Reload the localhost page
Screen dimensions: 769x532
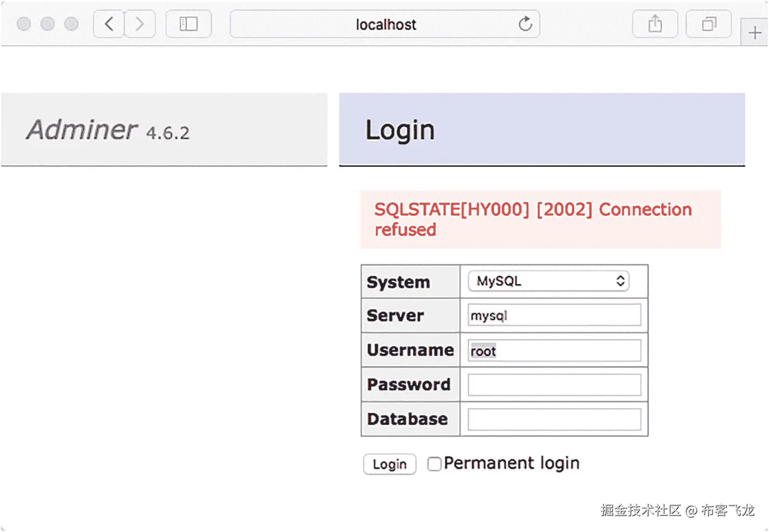click(525, 24)
